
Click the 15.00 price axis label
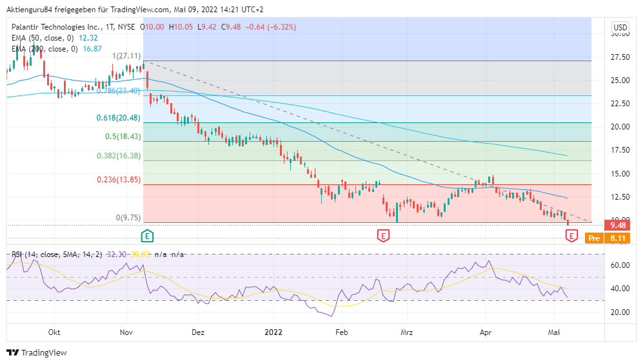point(620,174)
